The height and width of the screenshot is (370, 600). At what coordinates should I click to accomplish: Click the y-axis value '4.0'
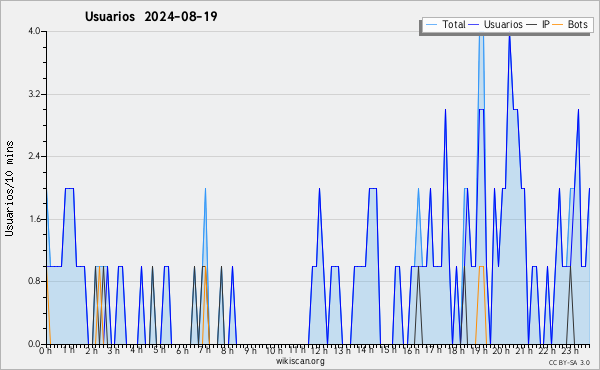pyautogui.click(x=34, y=31)
